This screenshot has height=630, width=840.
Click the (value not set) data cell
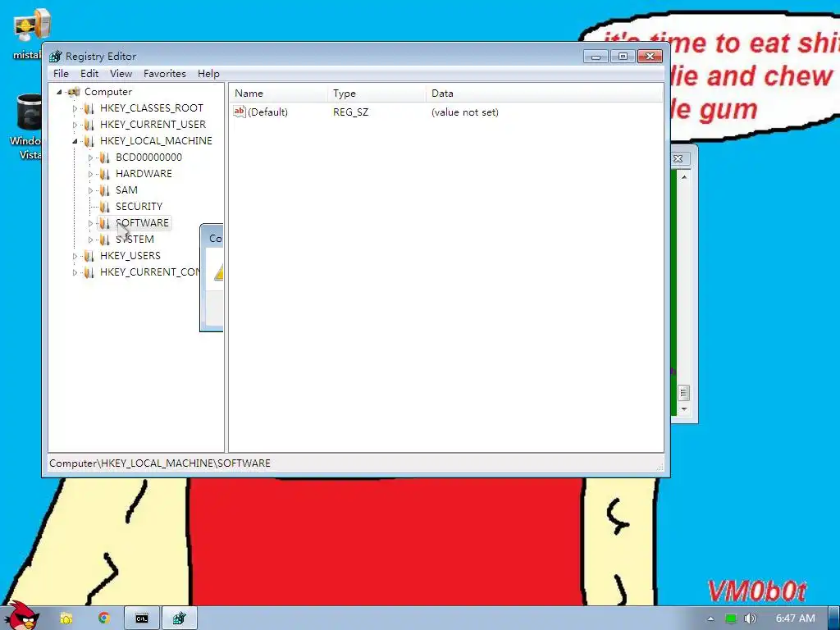pos(465,112)
